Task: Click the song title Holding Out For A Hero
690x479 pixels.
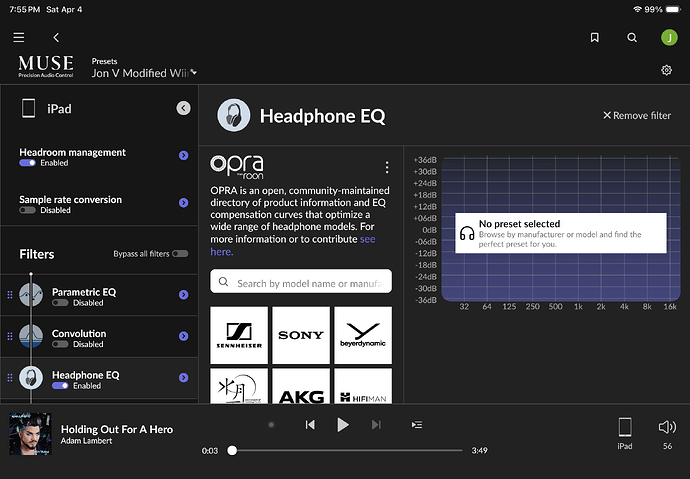Action: [x=117, y=429]
